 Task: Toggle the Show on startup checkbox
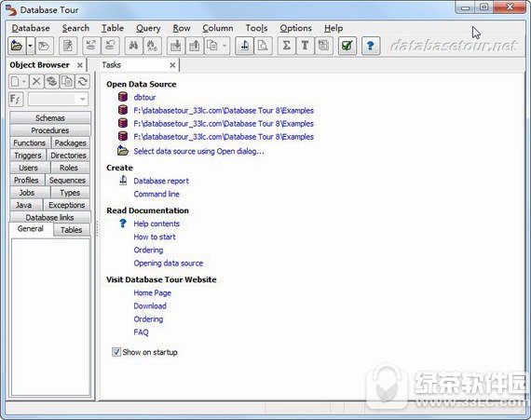click(x=116, y=352)
